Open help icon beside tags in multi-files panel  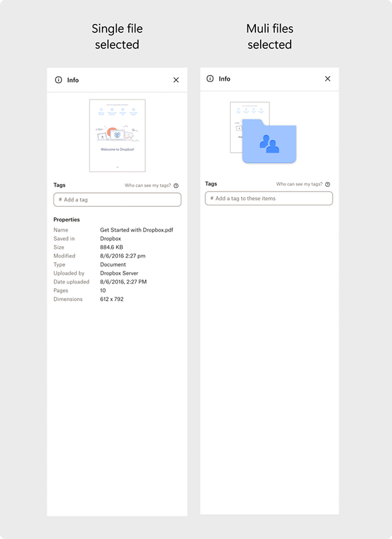tap(327, 184)
